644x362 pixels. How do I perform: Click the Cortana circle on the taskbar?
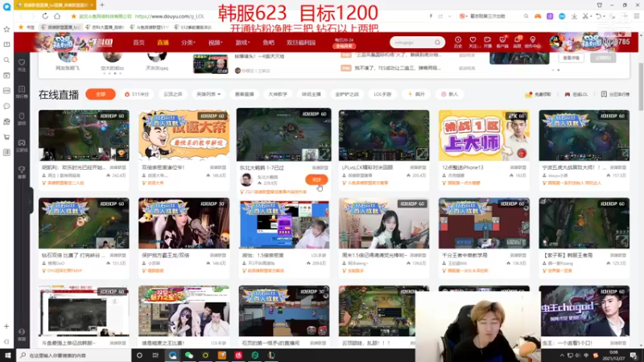tap(139, 356)
